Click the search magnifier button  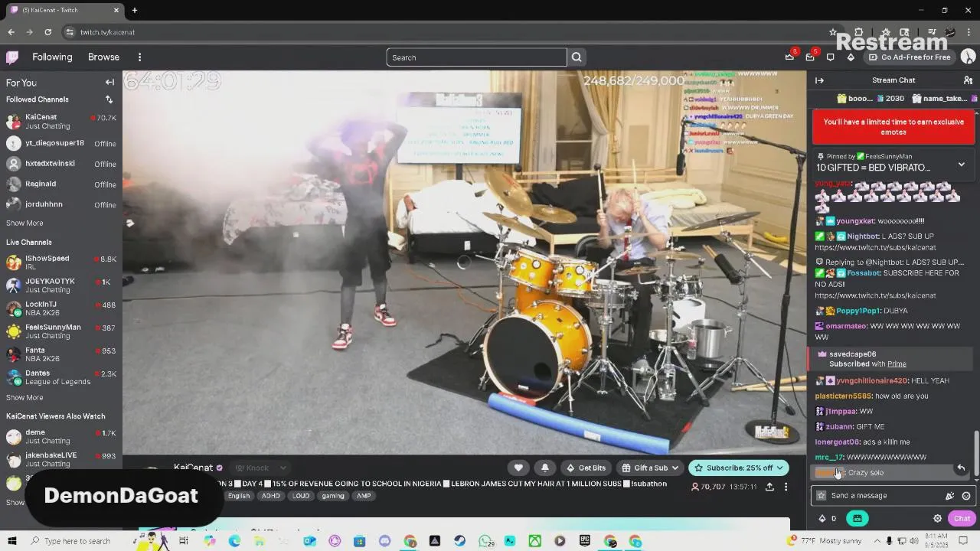click(577, 57)
